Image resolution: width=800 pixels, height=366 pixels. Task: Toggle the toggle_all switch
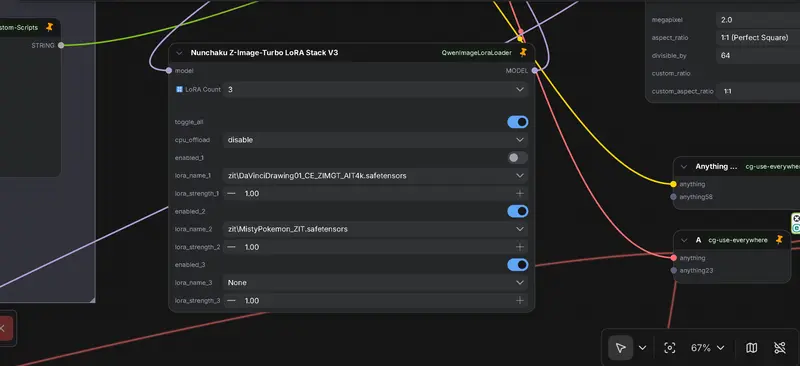point(517,122)
